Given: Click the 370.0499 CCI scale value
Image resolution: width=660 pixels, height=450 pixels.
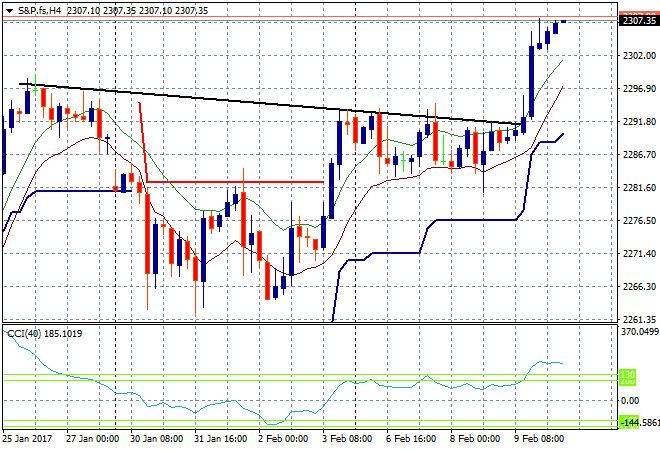Looking at the screenshot, I should pos(640,332).
